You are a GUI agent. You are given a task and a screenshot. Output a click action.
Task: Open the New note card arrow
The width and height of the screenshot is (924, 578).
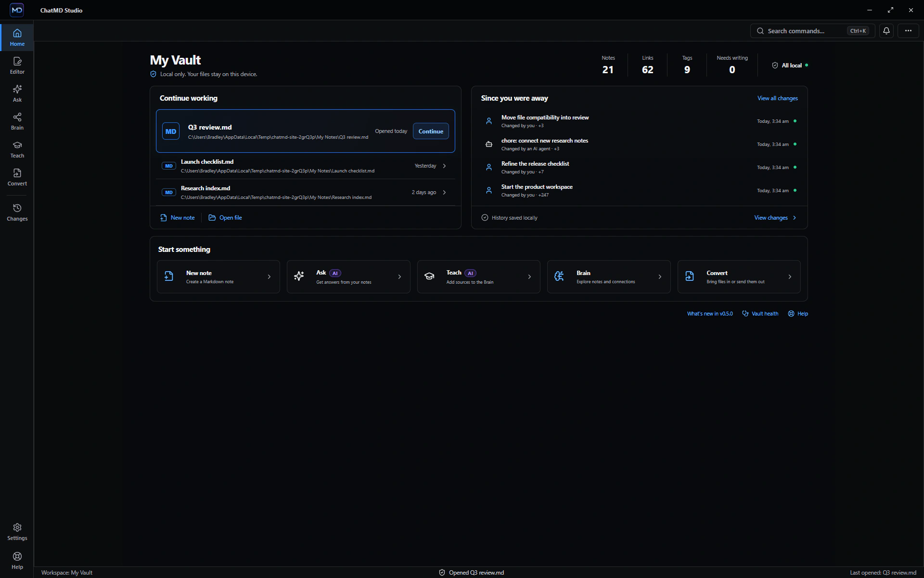269,276
